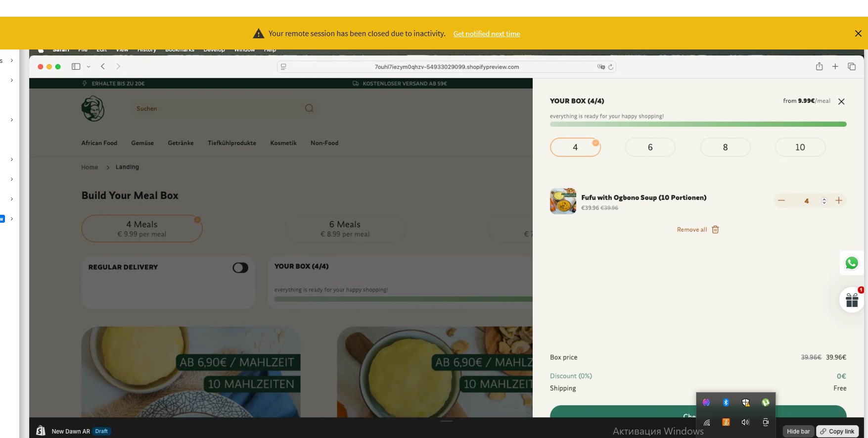The width and height of the screenshot is (868, 438).
Task: Select box size 6 in the drawer
Action: tap(650, 147)
